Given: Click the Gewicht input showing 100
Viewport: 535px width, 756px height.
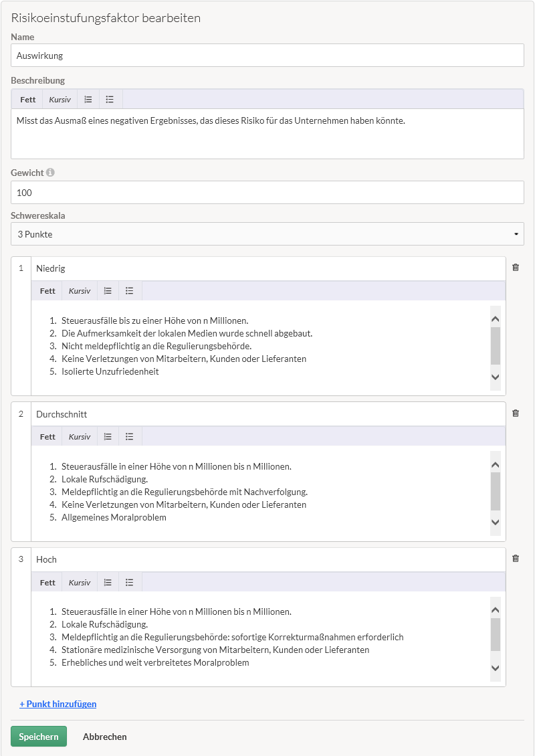Looking at the screenshot, I should [x=267, y=193].
